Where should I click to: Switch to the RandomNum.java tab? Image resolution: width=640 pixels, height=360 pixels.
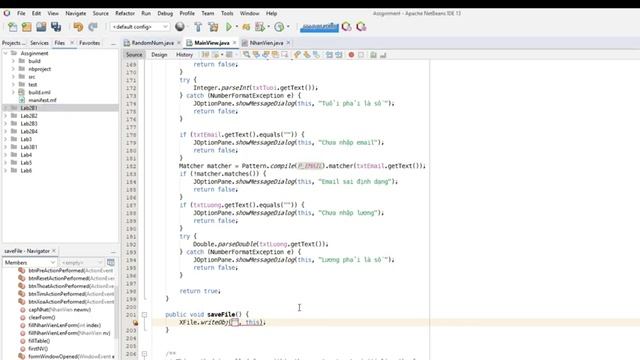pos(152,43)
